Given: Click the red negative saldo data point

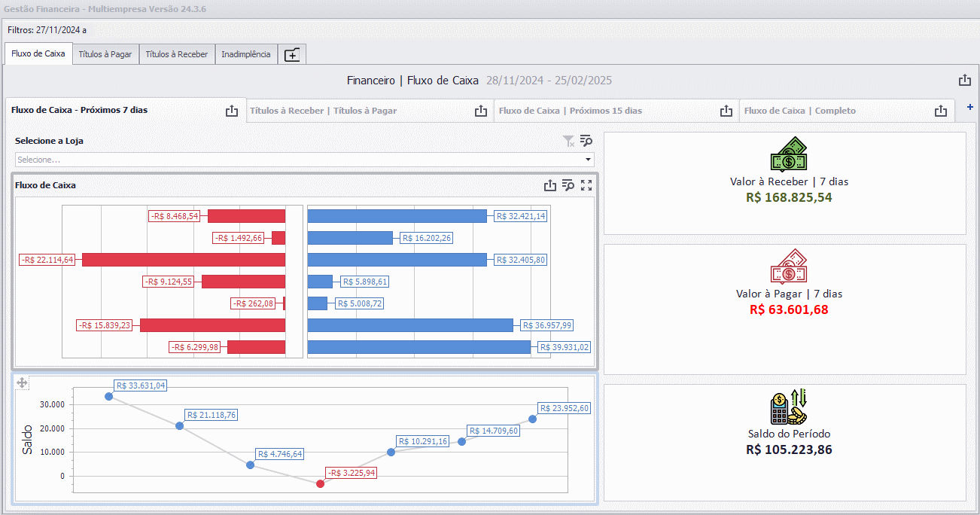Looking at the screenshot, I should 321,483.
